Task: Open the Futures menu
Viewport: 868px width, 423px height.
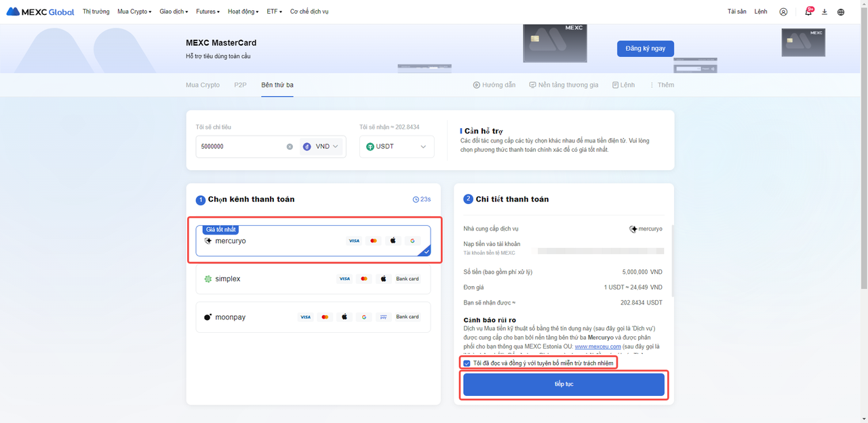Action: 208,12
